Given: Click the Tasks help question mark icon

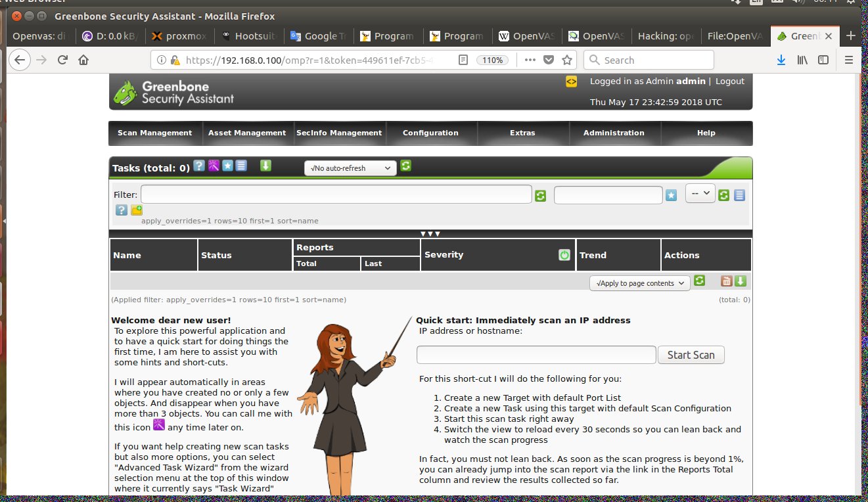Looking at the screenshot, I should [199, 166].
